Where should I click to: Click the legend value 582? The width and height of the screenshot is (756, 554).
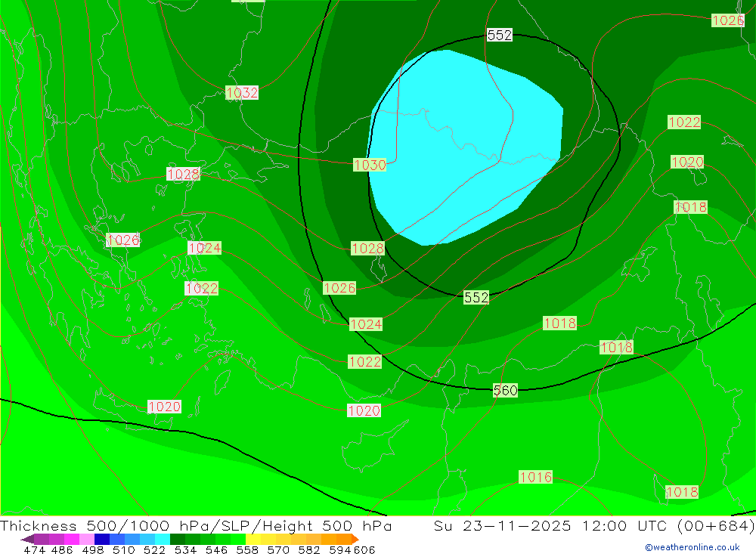click(x=308, y=549)
